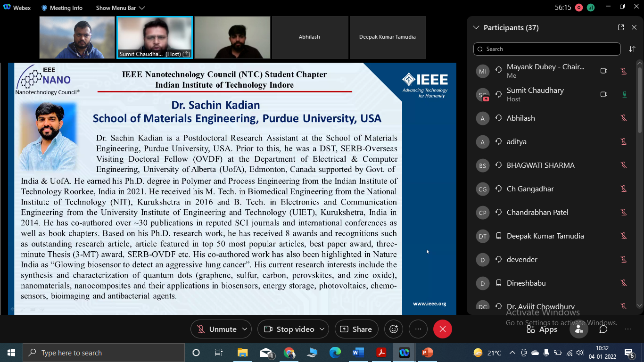
Task: Click the Share content button
Action: click(356, 329)
